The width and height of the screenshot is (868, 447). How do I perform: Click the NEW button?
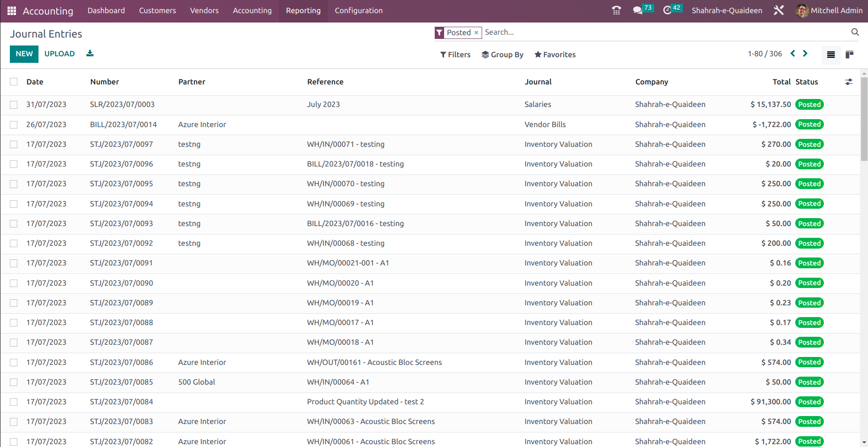(x=24, y=54)
